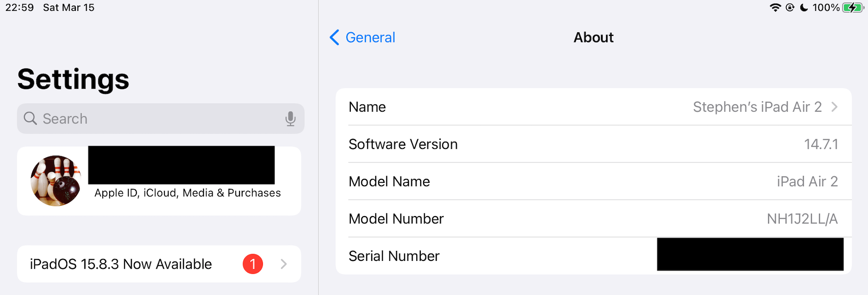Expand the device Name row chevron

click(x=834, y=107)
